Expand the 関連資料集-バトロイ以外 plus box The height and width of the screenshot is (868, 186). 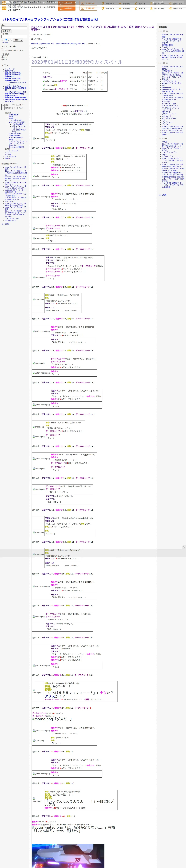pos(3,109)
